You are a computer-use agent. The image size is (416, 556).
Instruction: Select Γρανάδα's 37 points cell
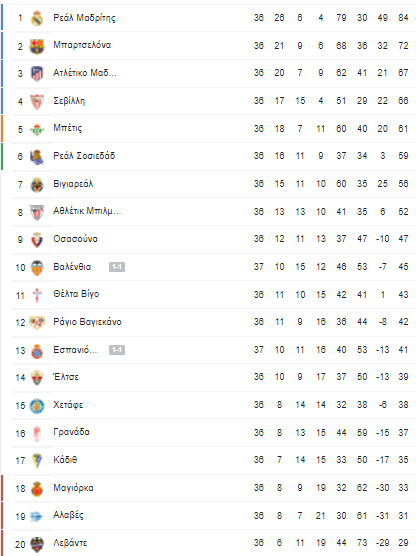click(403, 433)
